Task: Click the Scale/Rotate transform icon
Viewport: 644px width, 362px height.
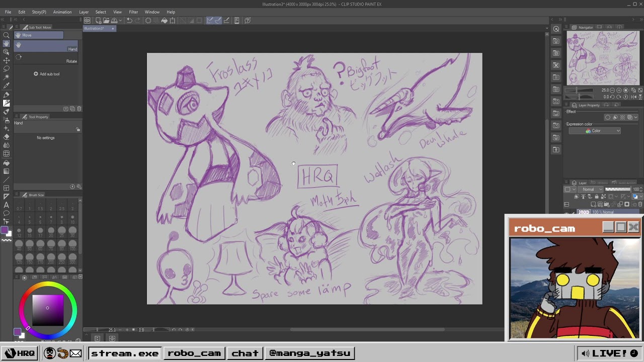Action: tap(173, 21)
